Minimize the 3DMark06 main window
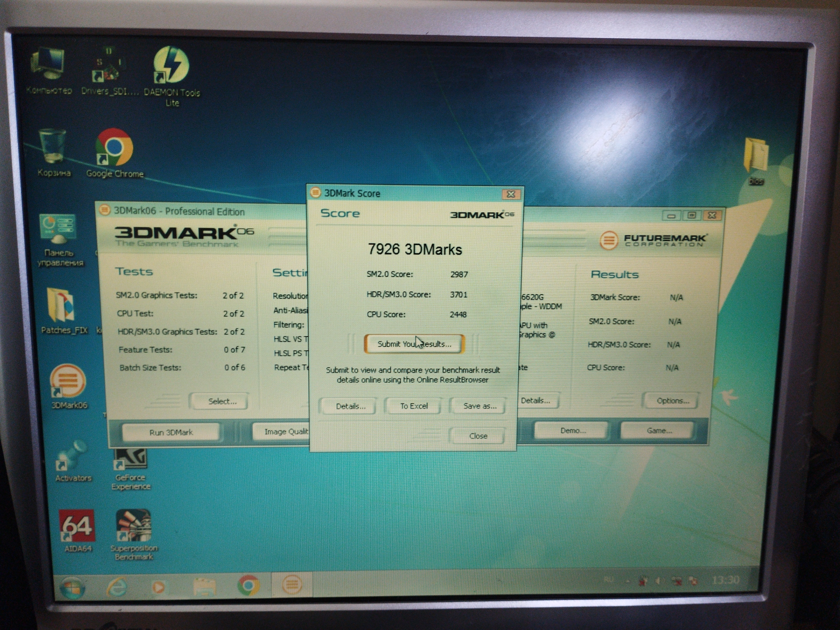The height and width of the screenshot is (630, 840). coord(671,215)
